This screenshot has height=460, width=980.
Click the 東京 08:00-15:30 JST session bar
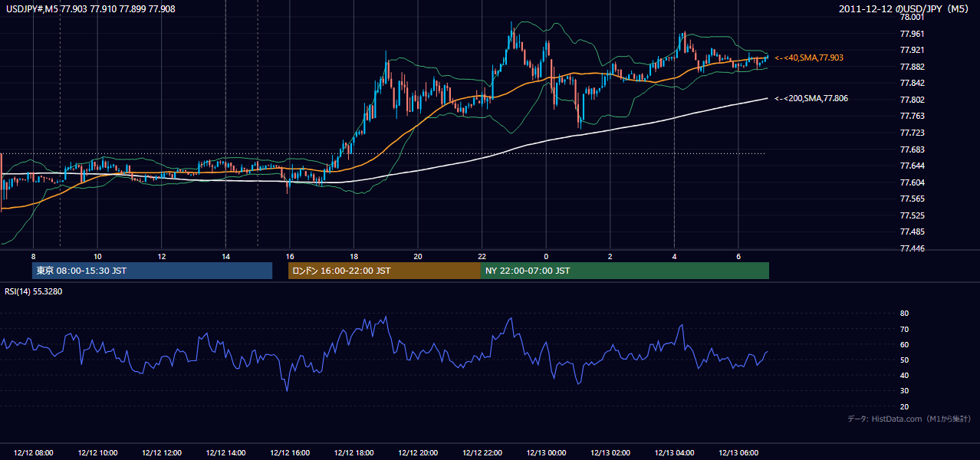click(x=152, y=271)
